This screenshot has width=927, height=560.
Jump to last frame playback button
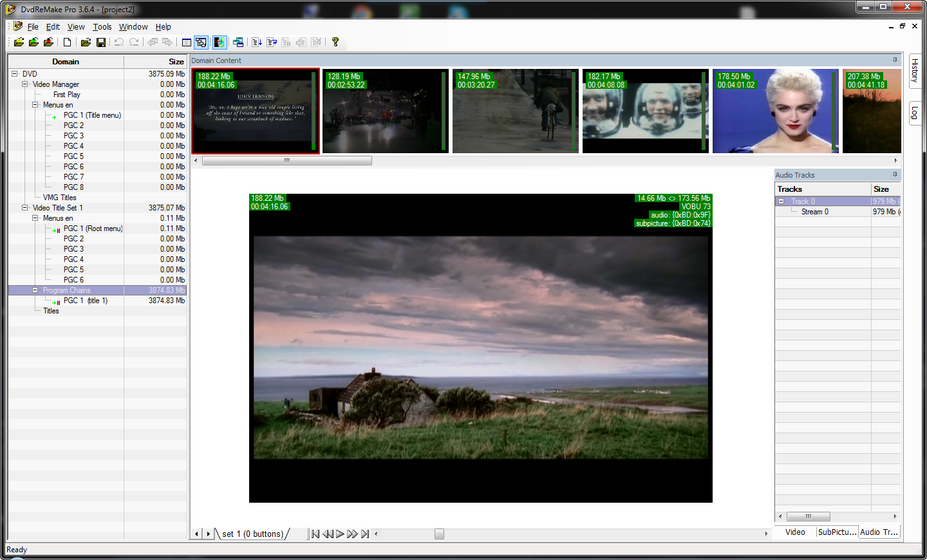point(365,534)
